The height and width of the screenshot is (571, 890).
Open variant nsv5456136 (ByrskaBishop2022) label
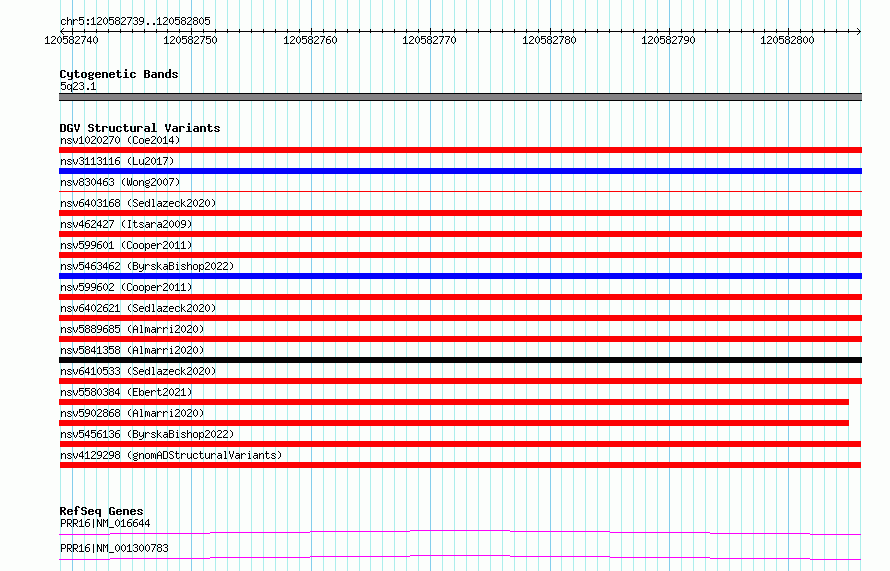(x=147, y=434)
